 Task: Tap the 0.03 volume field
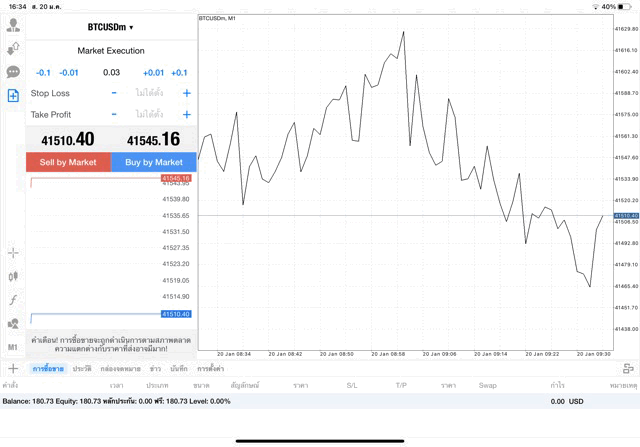111,73
